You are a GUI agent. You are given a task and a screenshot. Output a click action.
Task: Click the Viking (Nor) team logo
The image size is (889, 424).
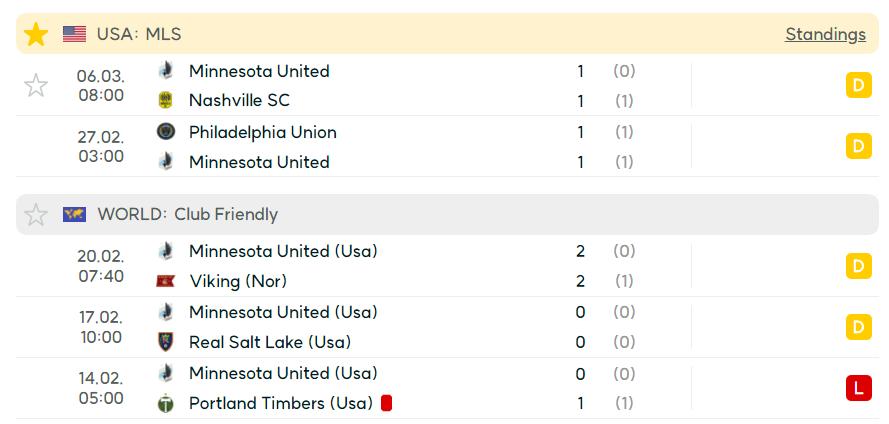tap(166, 281)
